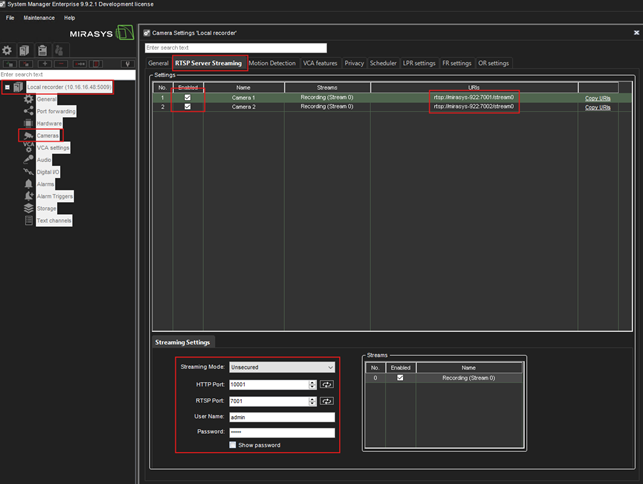
Task: Switch to the FR settings tab
Action: [456, 63]
